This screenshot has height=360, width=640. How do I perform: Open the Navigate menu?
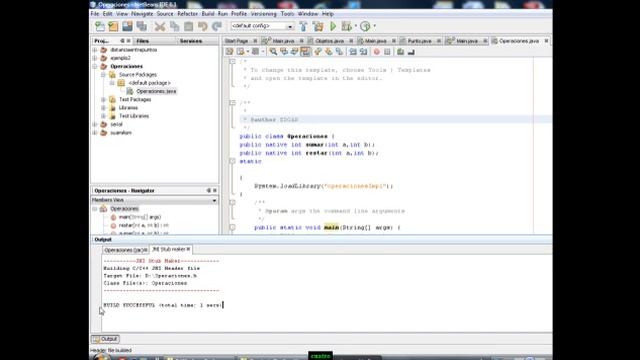[x=142, y=14]
